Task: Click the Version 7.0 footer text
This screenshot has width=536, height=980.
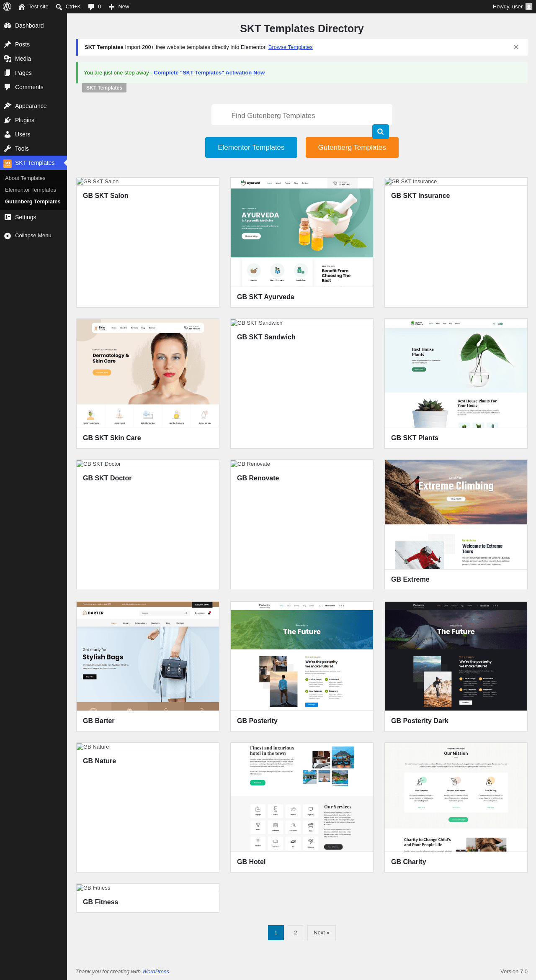Action: (514, 971)
